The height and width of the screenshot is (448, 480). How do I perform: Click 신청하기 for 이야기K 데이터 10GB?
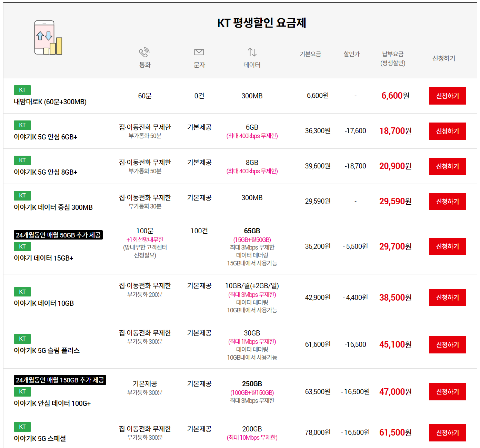click(x=447, y=298)
